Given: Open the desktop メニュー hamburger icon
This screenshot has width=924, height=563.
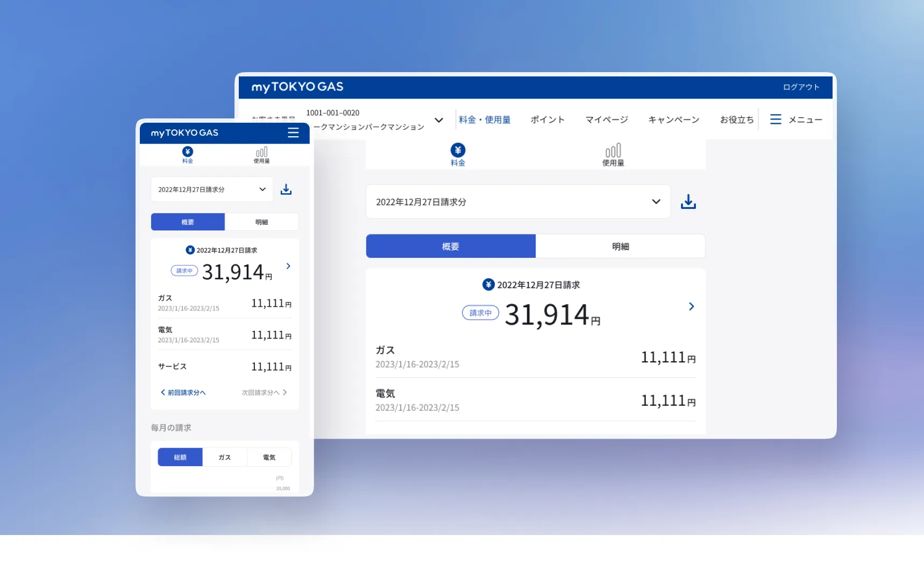Looking at the screenshot, I should click(x=776, y=119).
